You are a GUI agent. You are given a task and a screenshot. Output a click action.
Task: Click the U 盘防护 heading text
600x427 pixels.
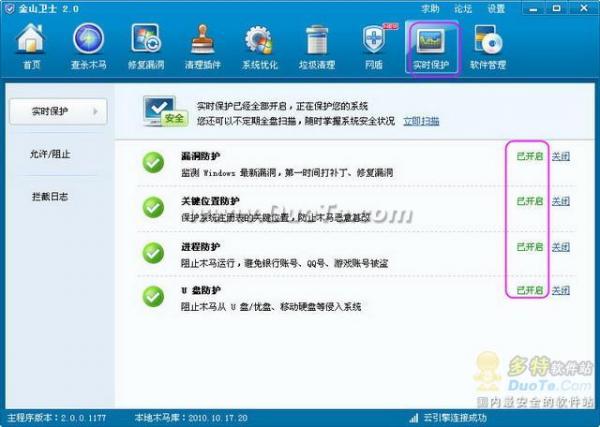(x=201, y=290)
